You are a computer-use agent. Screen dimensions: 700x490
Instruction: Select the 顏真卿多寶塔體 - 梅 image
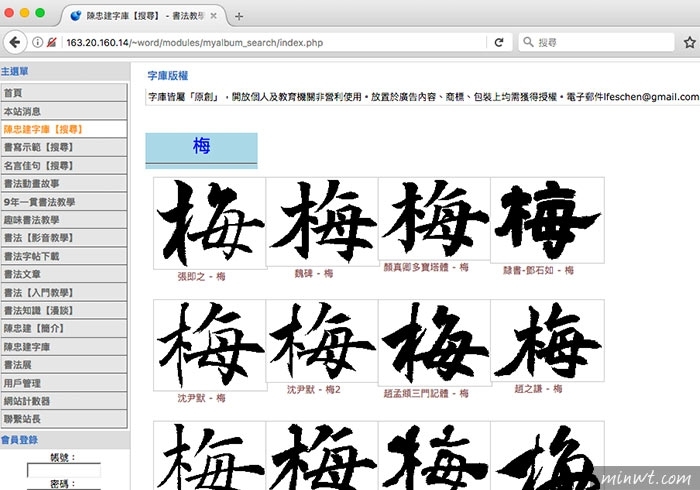[x=433, y=220]
